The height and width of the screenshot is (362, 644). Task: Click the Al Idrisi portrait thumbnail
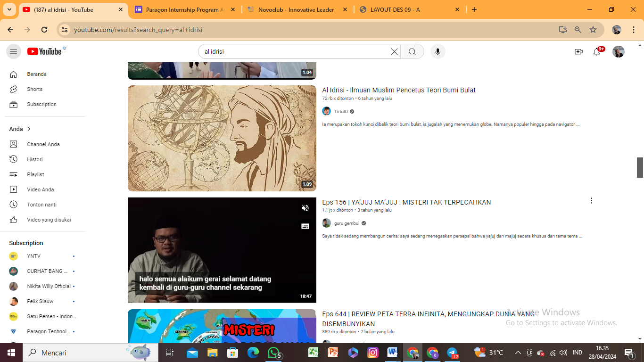point(222,138)
